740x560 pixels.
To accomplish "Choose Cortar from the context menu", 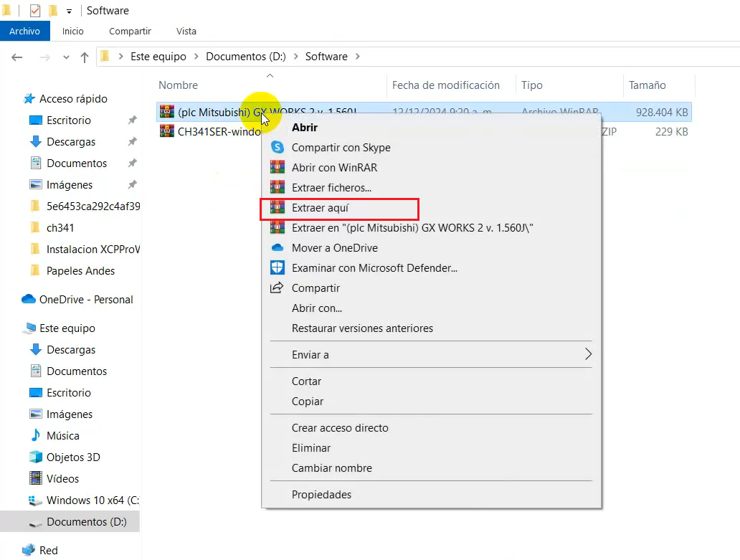I will (x=431, y=381).
